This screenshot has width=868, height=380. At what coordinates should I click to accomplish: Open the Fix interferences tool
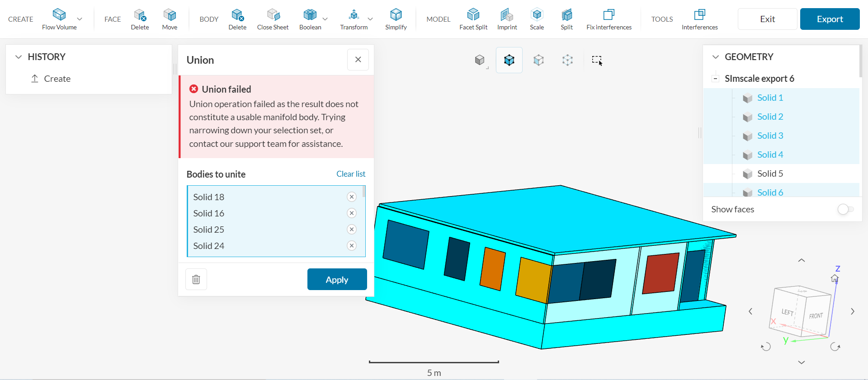(x=609, y=19)
